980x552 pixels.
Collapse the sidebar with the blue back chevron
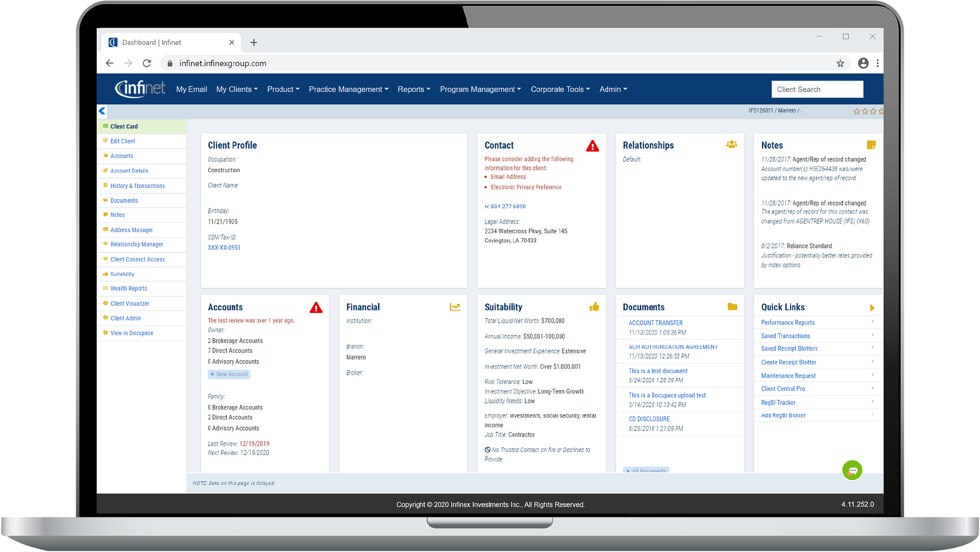point(102,111)
